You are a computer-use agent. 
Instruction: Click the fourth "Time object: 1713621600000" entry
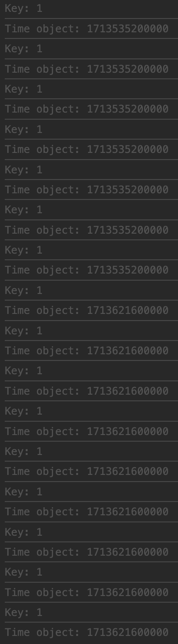(x=87, y=432)
